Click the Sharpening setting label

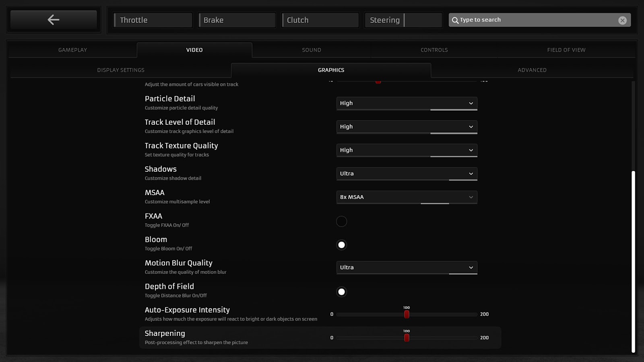point(165,333)
